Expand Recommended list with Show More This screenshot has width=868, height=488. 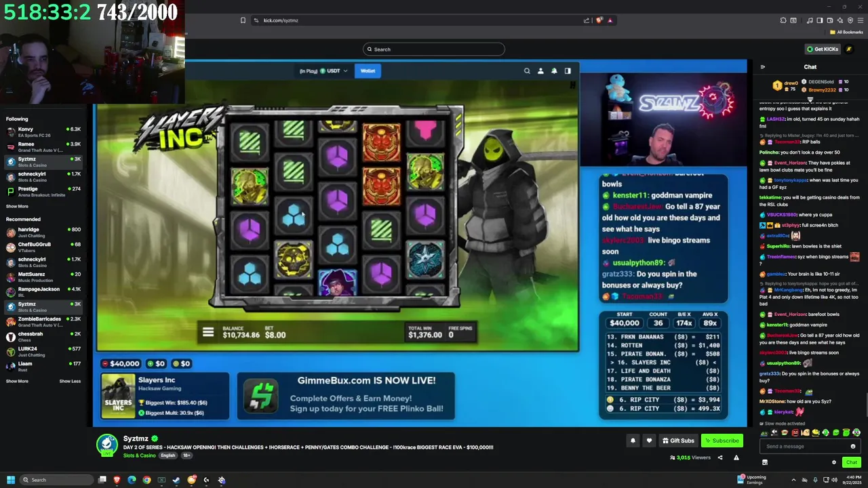(x=17, y=381)
